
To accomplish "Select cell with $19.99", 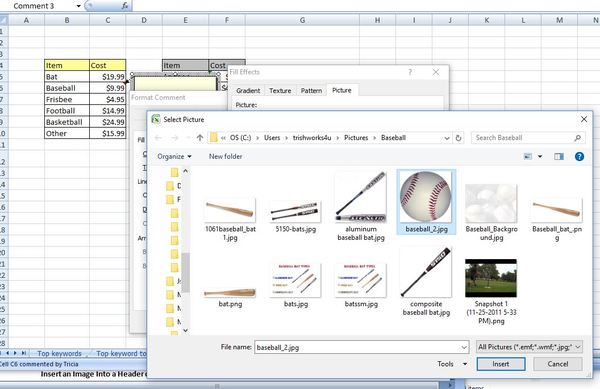I will (108, 76).
